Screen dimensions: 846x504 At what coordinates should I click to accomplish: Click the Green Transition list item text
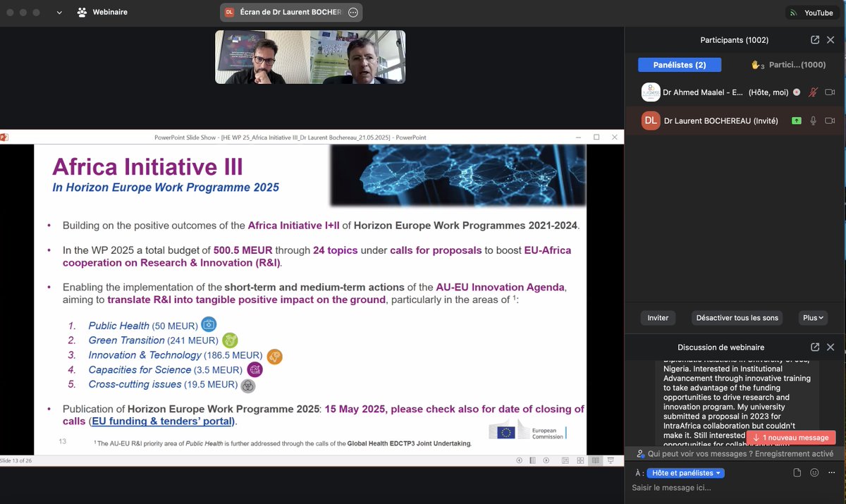point(154,340)
